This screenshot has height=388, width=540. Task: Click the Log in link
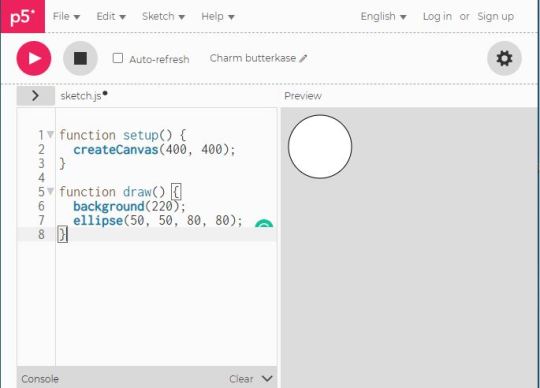437,16
